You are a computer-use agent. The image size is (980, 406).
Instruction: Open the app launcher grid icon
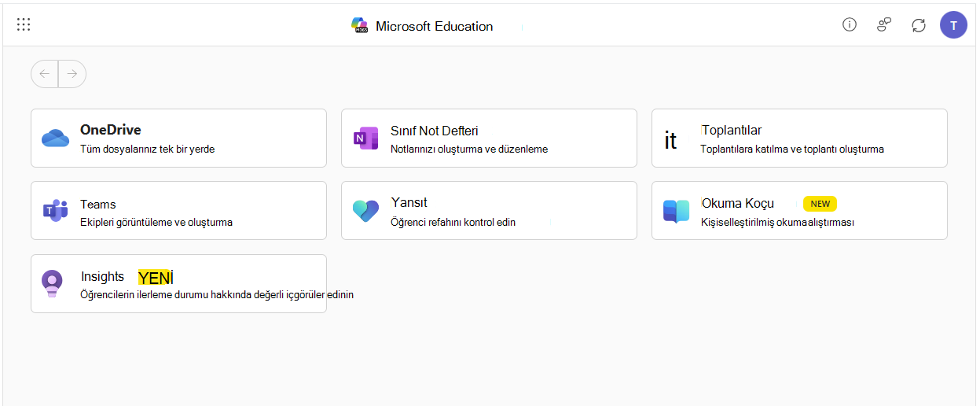(24, 24)
